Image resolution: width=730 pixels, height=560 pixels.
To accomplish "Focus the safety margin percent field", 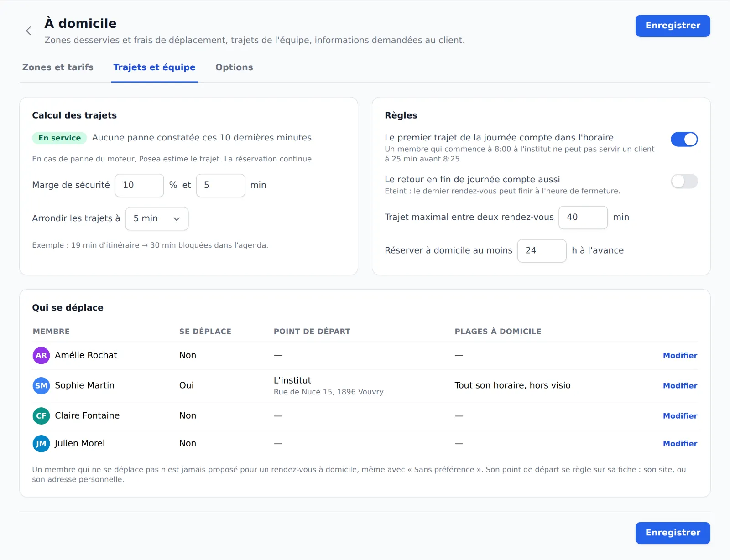I will click(139, 185).
